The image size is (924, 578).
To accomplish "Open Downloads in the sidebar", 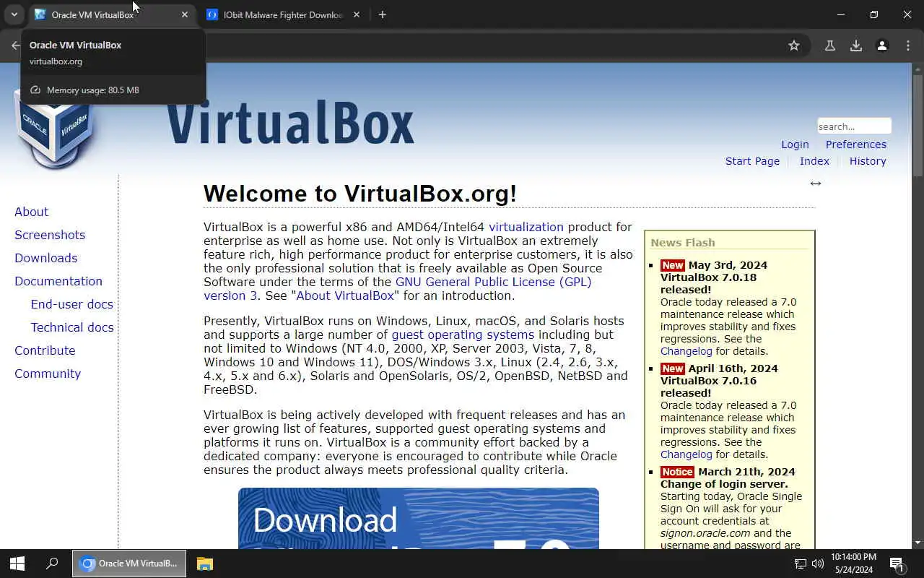I will tap(46, 258).
